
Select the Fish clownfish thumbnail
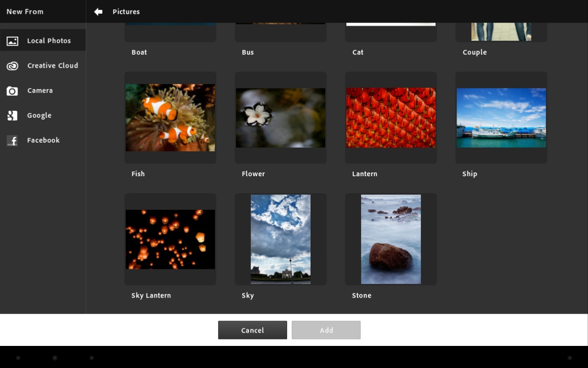[170, 118]
